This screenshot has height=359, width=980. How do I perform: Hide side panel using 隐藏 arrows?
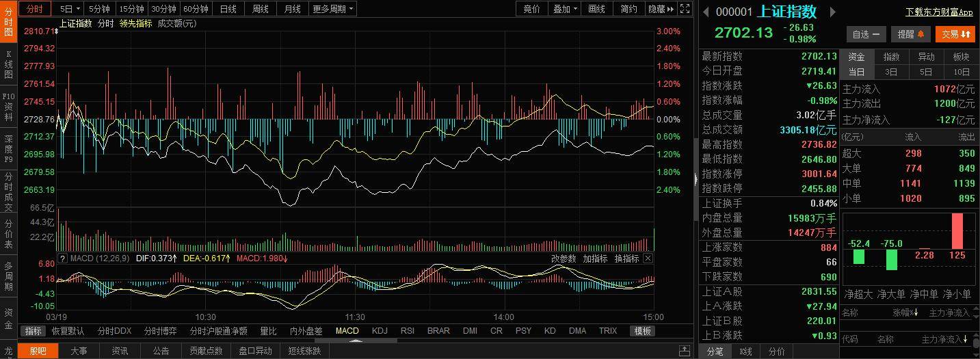pyautogui.click(x=661, y=9)
